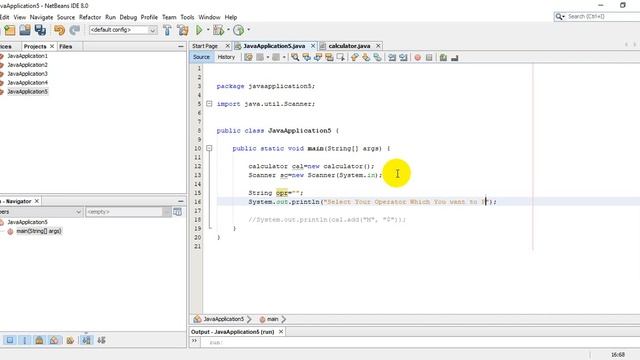
Task: Click the Find Next Occurrence icon
Action: click(318, 58)
